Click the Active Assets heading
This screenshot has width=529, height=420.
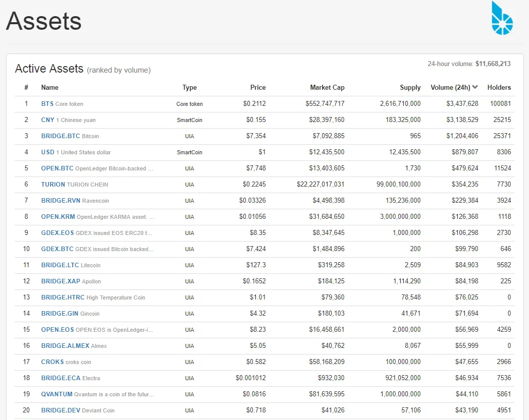[49, 69]
